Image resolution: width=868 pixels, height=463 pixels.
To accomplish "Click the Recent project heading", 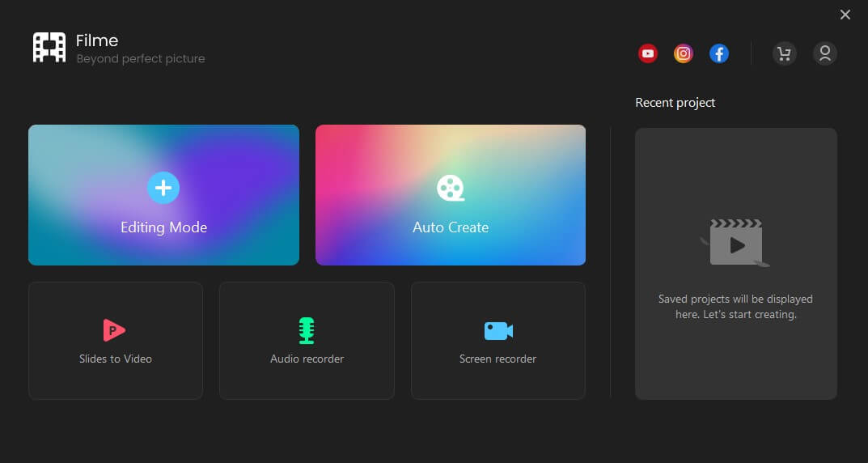I will click(x=675, y=103).
